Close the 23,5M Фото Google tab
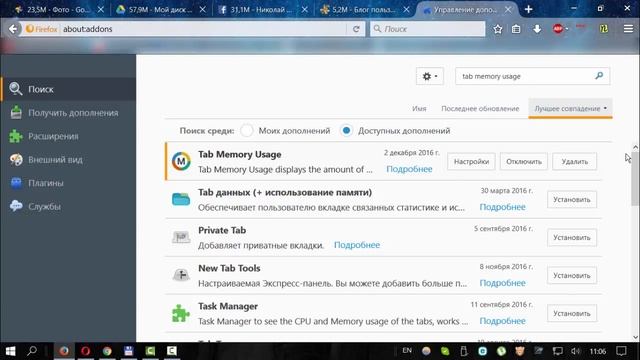Image resolution: width=640 pixels, height=360 pixels. 101,9
